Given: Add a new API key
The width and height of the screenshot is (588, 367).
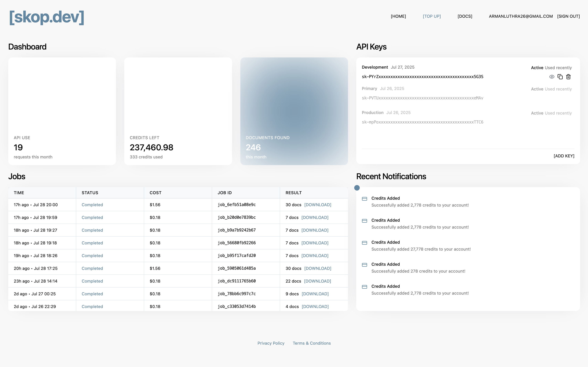Looking at the screenshot, I should (564, 156).
